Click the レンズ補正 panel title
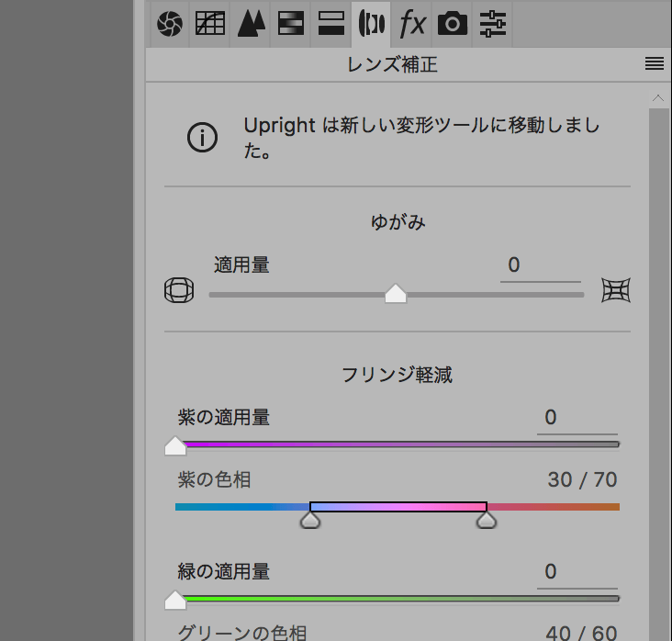 point(392,65)
